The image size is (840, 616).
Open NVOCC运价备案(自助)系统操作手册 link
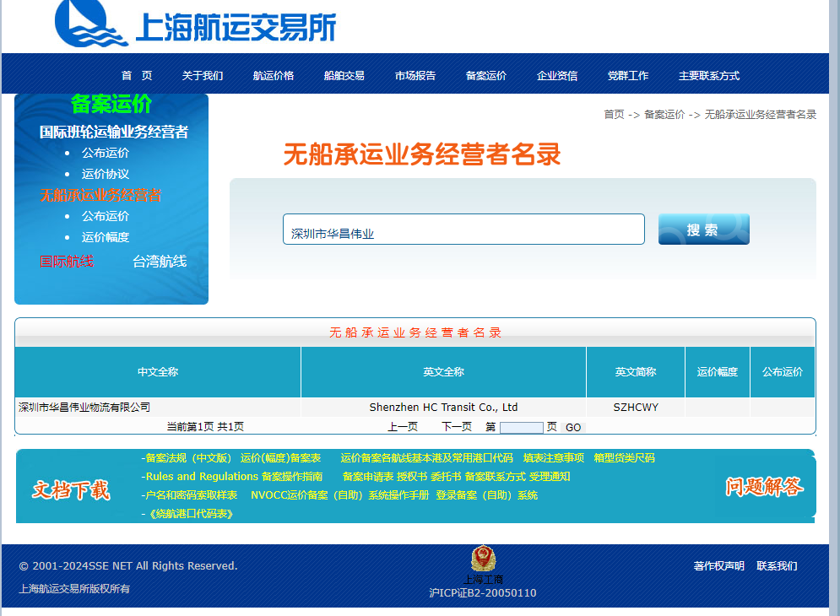pyautogui.click(x=340, y=495)
